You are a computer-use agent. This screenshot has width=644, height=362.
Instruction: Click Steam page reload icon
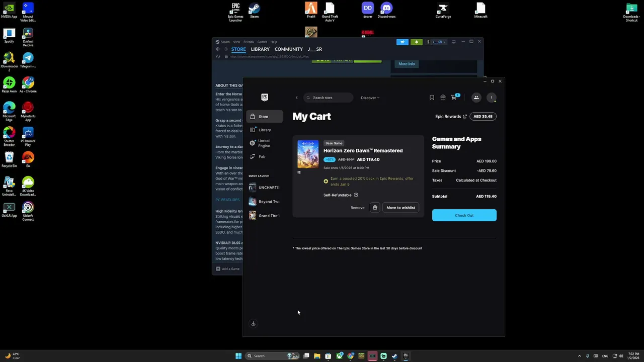pos(218,56)
